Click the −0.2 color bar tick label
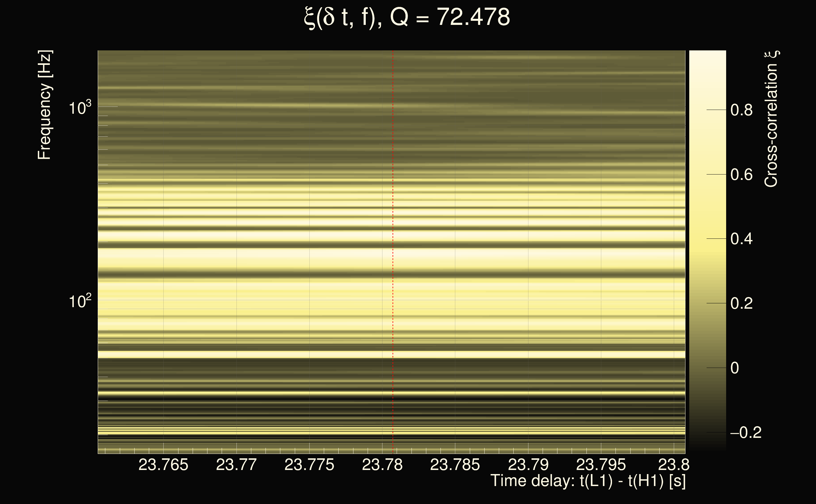The image size is (816, 504). coord(746,433)
